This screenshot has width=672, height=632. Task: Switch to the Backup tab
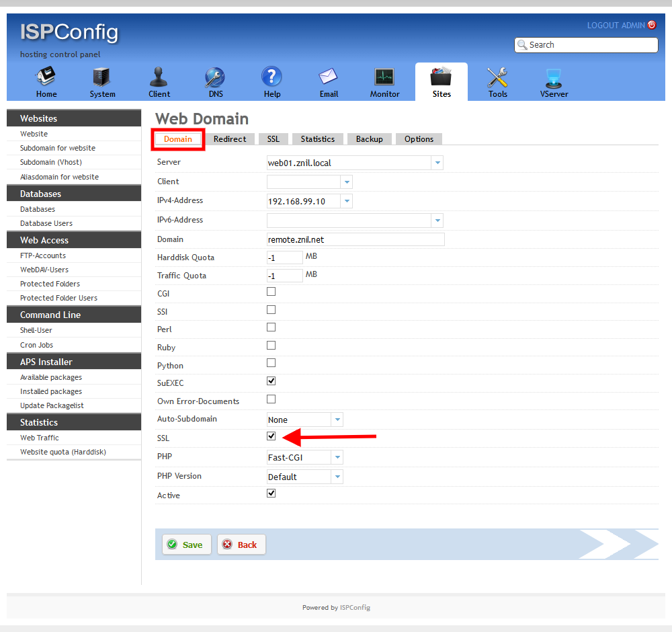pos(369,139)
